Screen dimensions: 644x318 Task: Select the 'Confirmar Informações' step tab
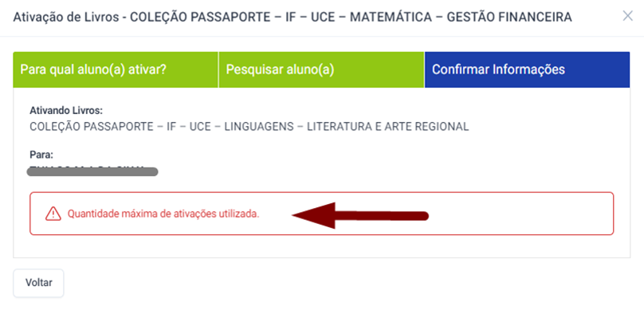click(x=528, y=69)
